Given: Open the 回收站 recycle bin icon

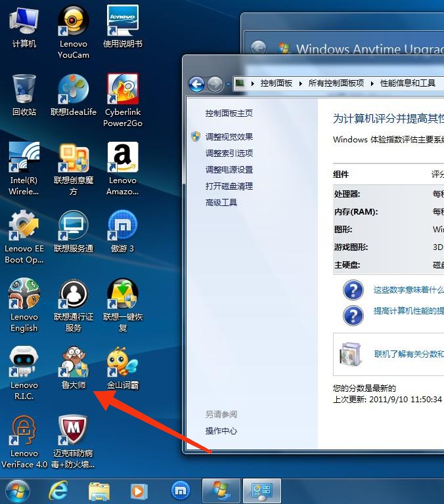Looking at the screenshot, I should pos(24,95).
